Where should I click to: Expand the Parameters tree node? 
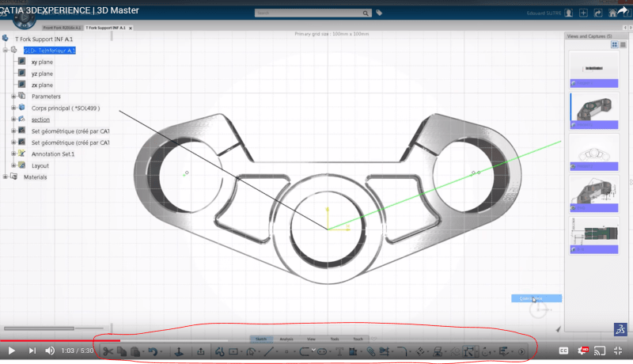pos(13,97)
